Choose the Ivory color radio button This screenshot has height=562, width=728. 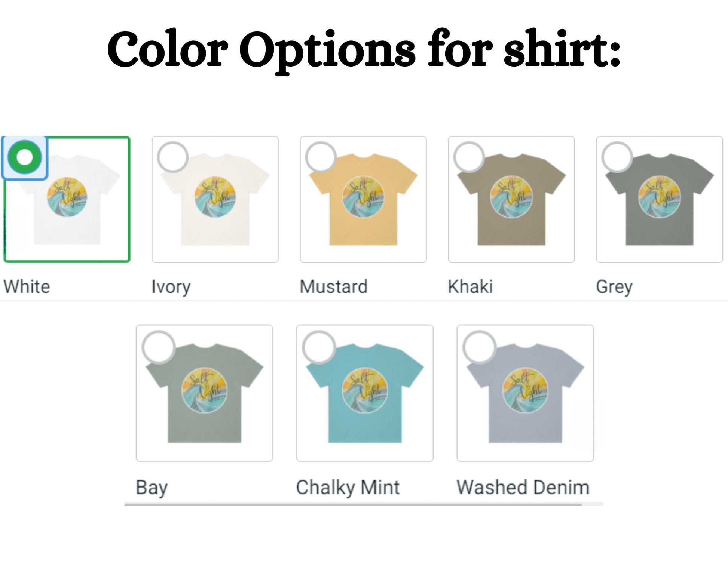click(x=172, y=157)
